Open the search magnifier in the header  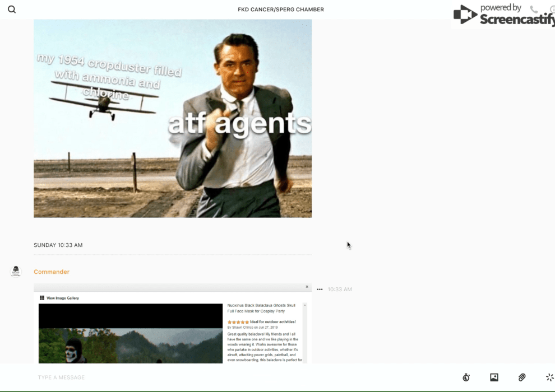[12, 10]
